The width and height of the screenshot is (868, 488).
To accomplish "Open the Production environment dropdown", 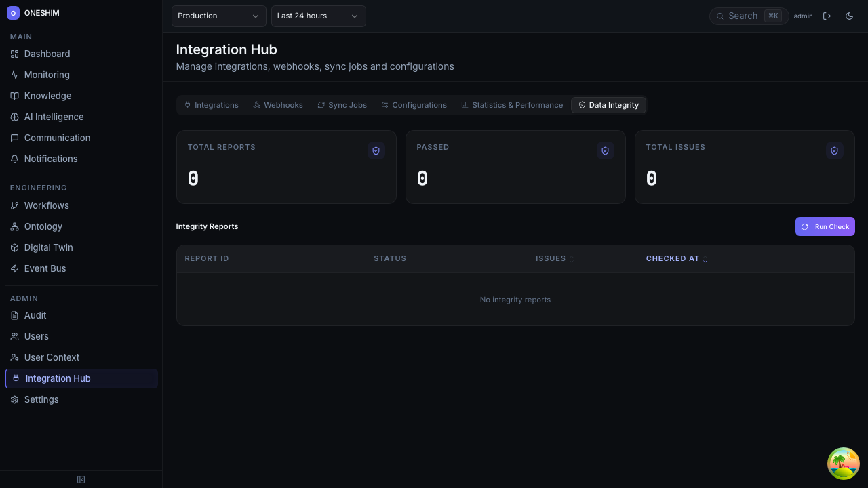I will coord(218,16).
